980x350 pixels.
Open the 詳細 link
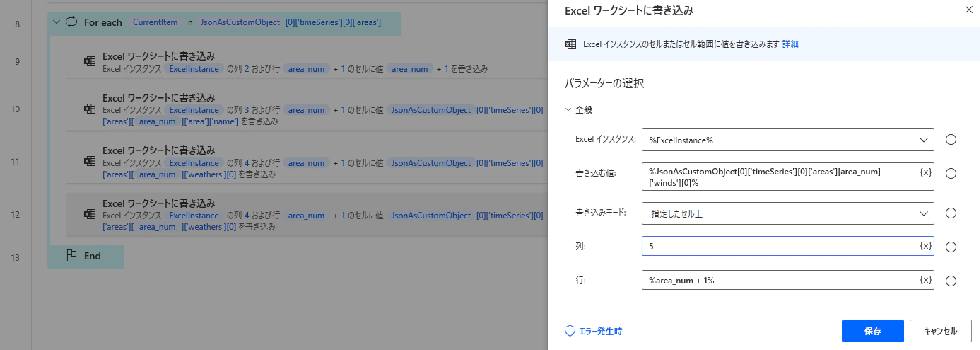790,44
